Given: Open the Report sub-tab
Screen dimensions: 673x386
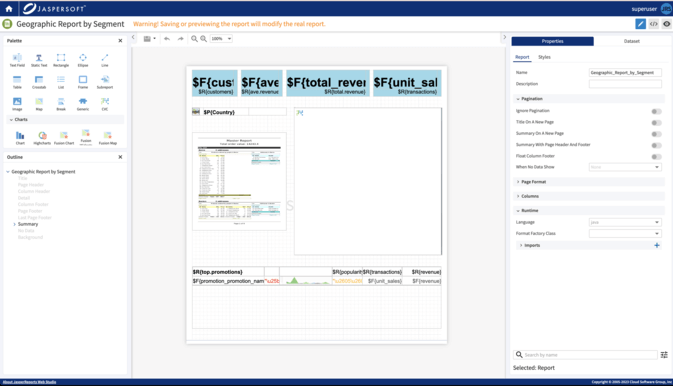Looking at the screenshot, I should click(x=522, y=57).
